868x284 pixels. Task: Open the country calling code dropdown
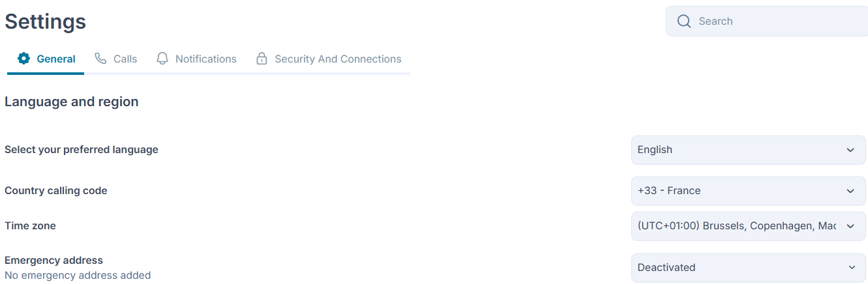click(749, 191)
